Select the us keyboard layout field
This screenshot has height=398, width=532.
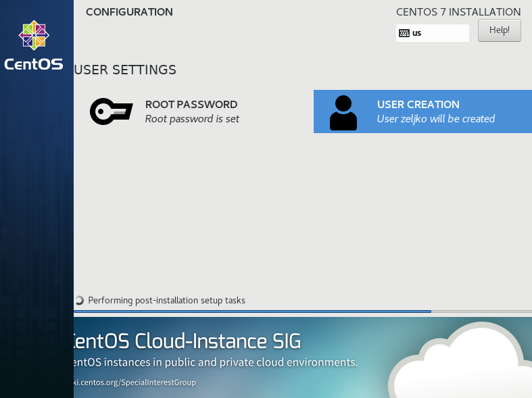point(432,33)
